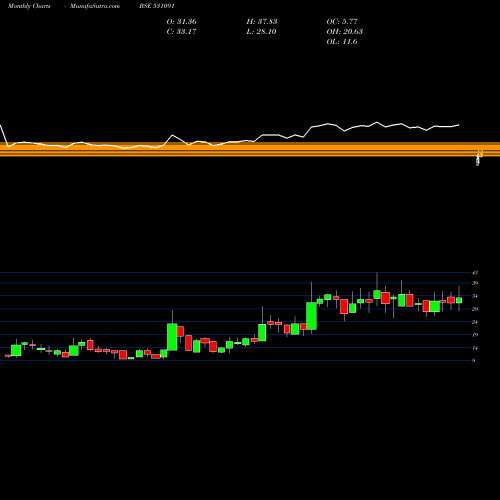Click the "OL: 11.6" value
The width and height of the screenshot is (500, 500).
click(x=342, y=42)
